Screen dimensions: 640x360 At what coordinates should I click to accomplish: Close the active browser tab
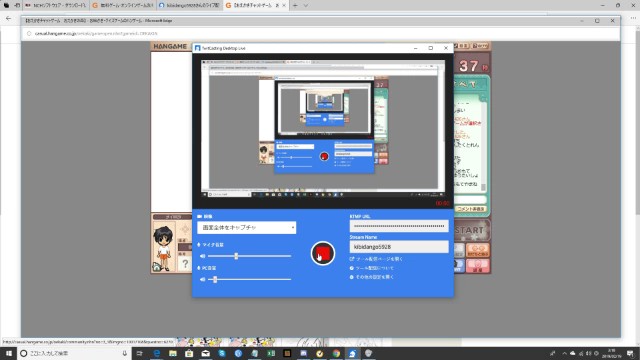coord(284,5)
